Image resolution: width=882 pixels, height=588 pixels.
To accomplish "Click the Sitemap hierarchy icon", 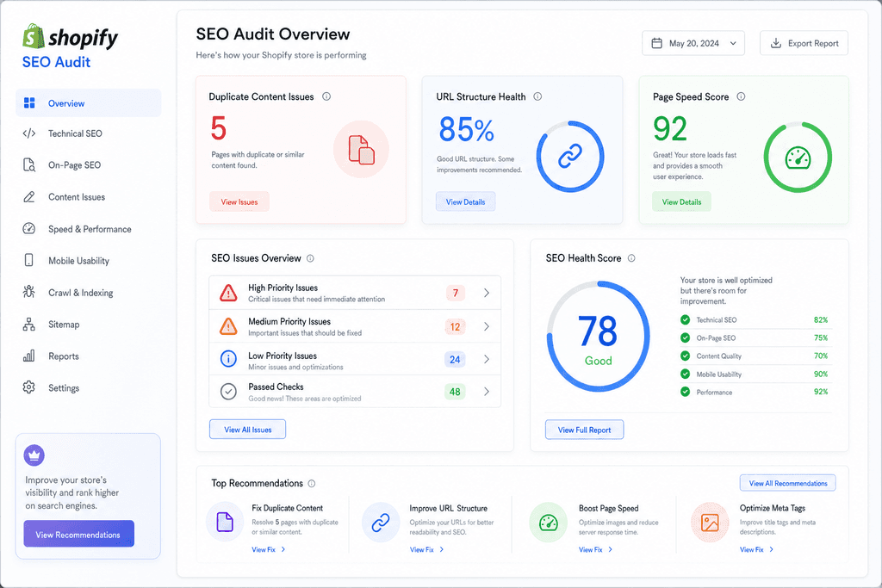I will (29, 325).
